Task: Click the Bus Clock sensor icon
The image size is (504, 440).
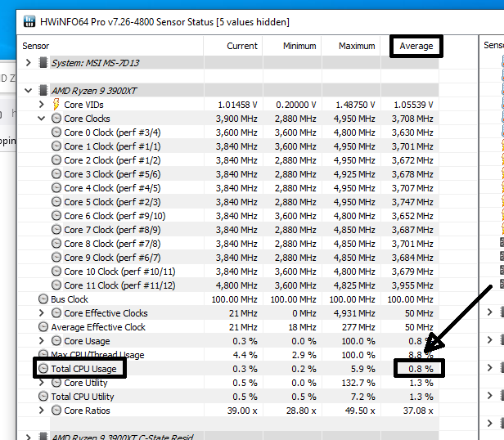Action: coord(43,299)
